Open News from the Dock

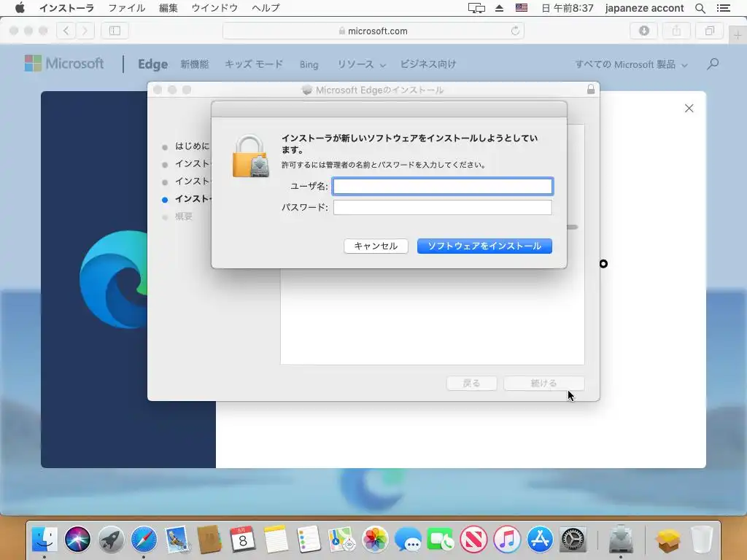(473, 540)
